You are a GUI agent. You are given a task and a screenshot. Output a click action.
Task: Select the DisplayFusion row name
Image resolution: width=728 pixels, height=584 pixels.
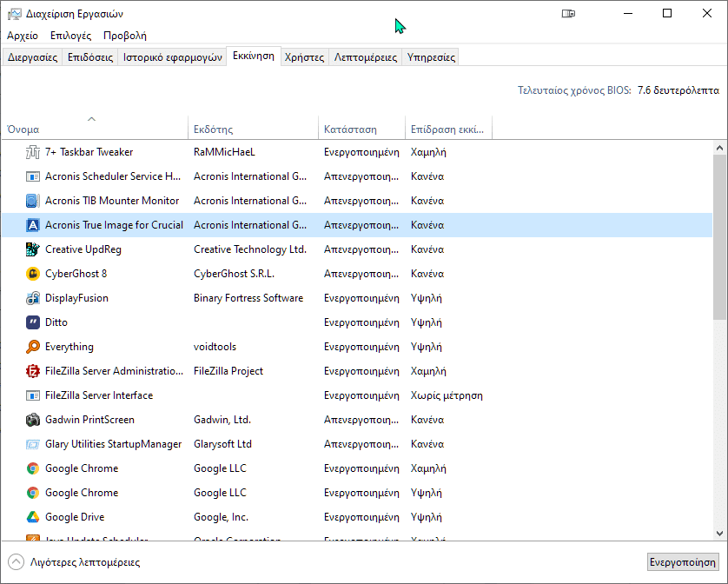tap(76, 298)
